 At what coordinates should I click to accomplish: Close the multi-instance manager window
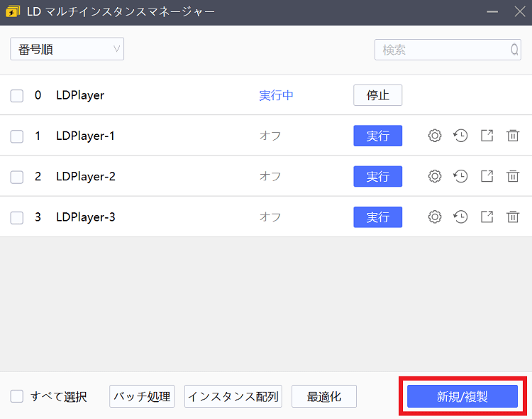point(520,12)
